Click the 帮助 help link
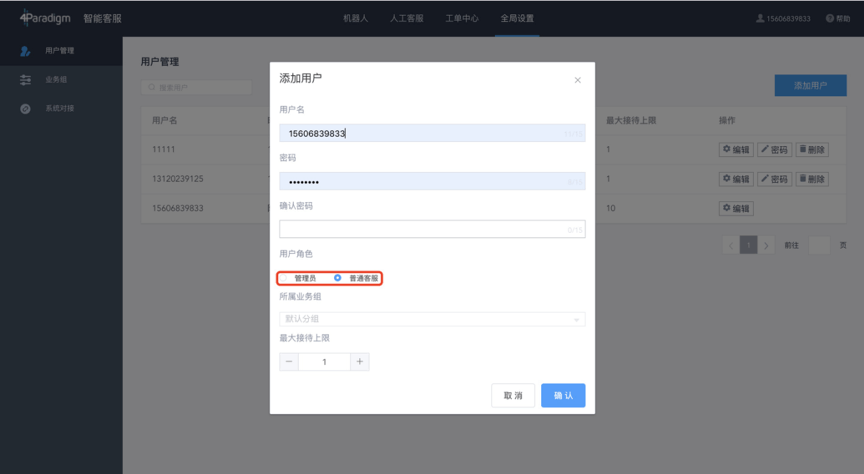Viewport: 864px width, 474px height. (838, 19)
